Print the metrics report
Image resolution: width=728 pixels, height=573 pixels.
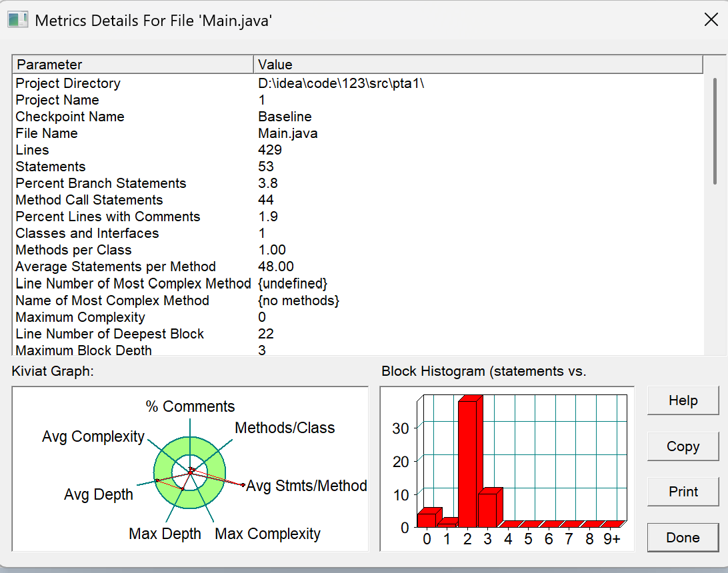[x=683, y=492]
